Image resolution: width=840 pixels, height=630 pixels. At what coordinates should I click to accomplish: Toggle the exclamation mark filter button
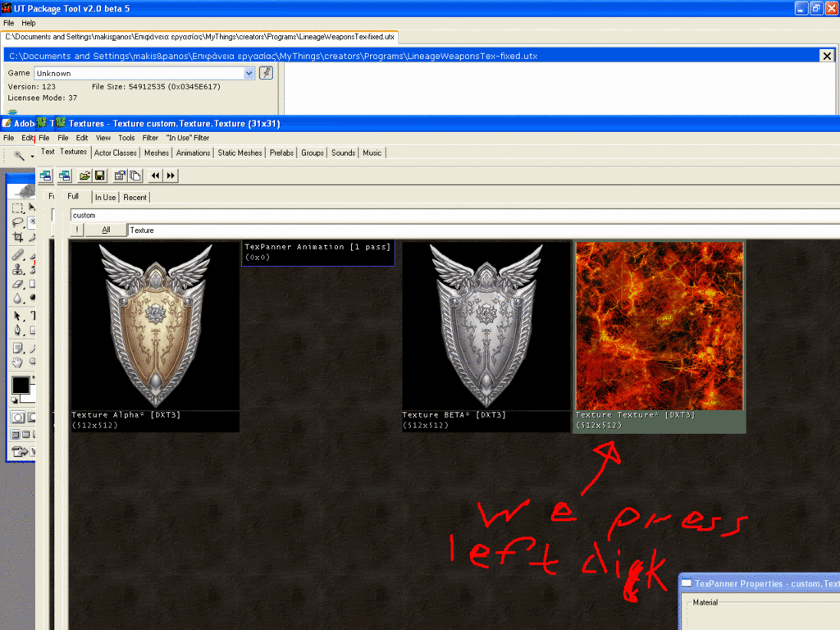coord(77,231)
